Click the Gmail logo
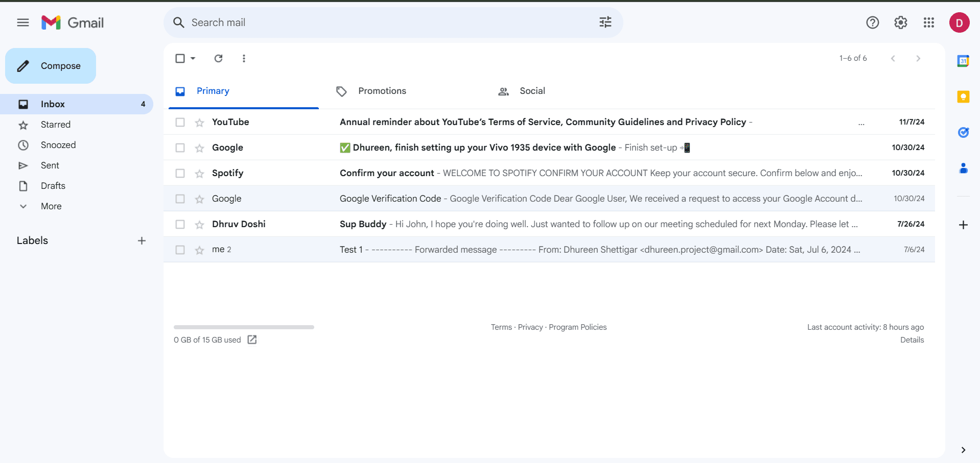 (x=73, y=22)
